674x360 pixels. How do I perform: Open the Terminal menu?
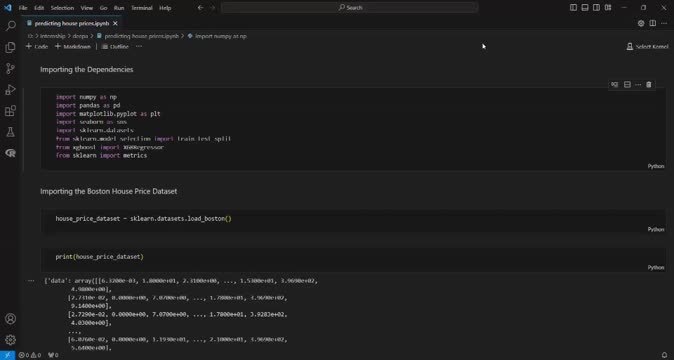pos(141,8)
